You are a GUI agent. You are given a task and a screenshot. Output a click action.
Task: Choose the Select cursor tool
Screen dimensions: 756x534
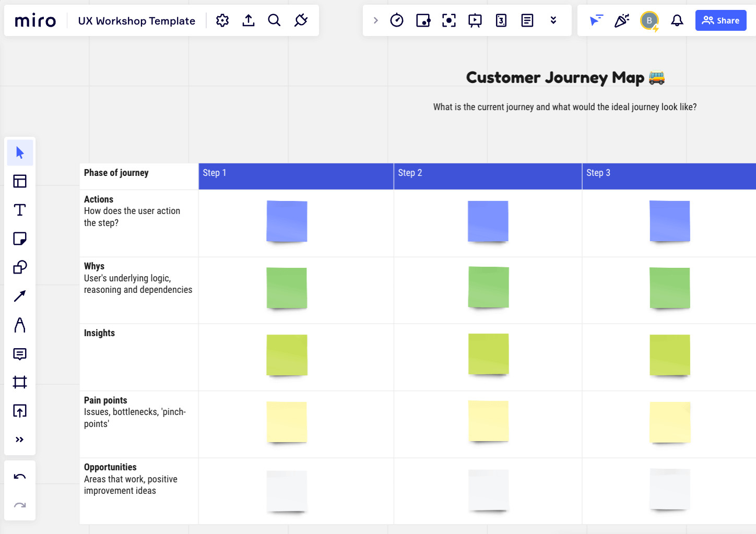[x=20, y=152]
